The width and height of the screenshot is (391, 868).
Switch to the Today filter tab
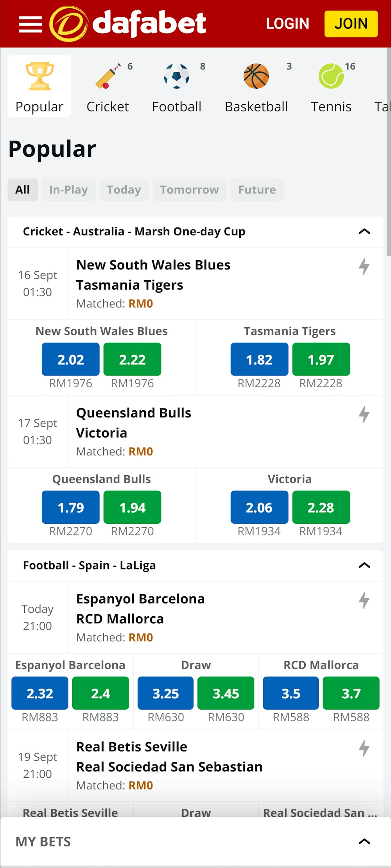[124, 190]
